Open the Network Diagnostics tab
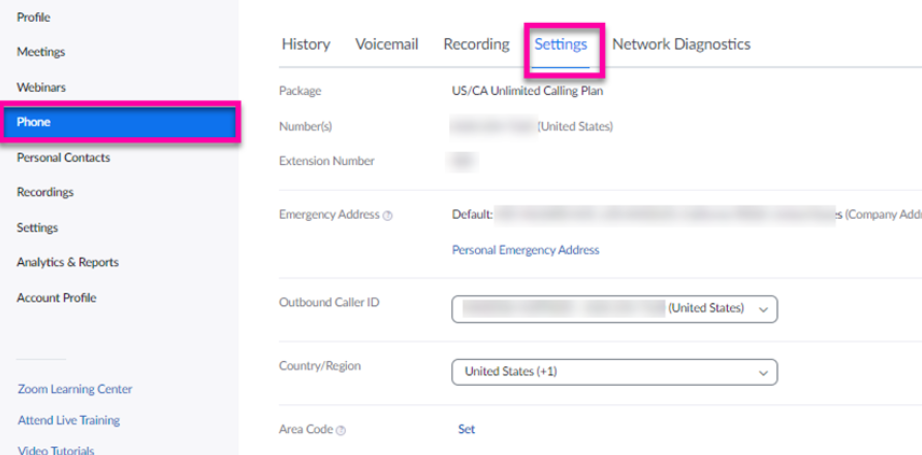The image size is (922, 455). 681,44
